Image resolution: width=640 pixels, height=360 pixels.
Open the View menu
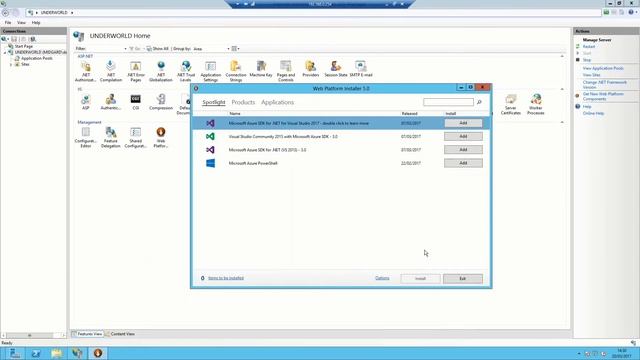coord(21,23)
